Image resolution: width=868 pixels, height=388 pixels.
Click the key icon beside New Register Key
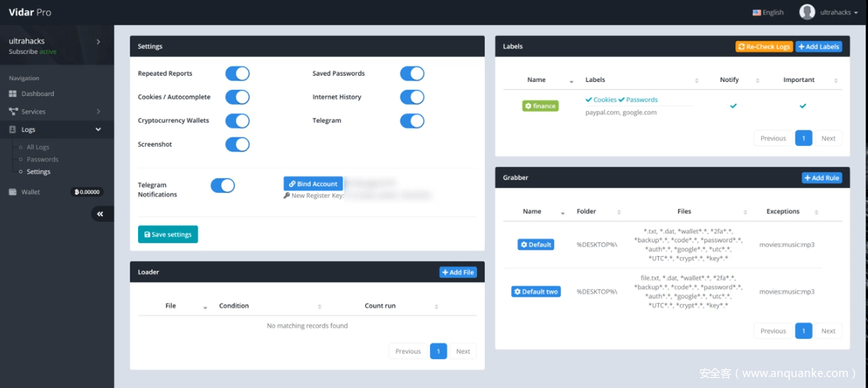coord(286,195)
